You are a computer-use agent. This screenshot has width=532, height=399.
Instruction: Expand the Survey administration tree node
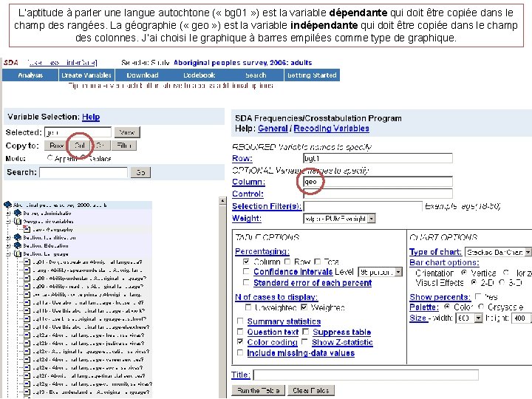tap(8, 213)
